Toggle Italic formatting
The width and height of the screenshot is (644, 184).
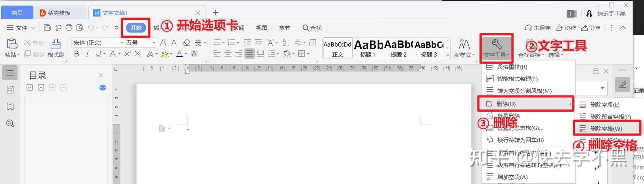click(x=87, y=54)
